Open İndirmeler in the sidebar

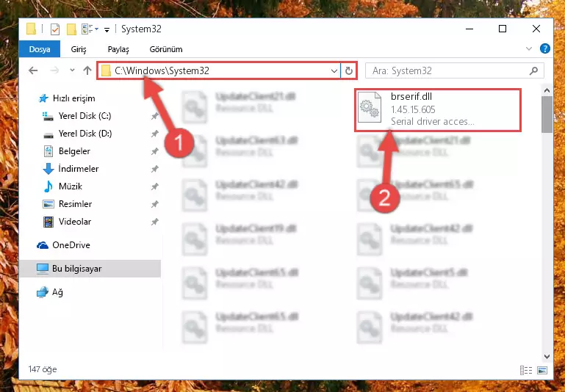point(79,169)
